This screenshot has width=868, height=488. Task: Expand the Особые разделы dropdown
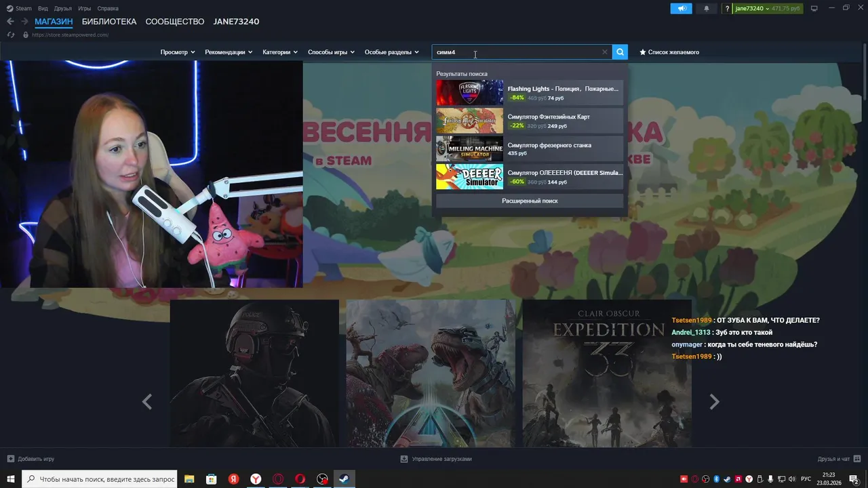(392, 52)
